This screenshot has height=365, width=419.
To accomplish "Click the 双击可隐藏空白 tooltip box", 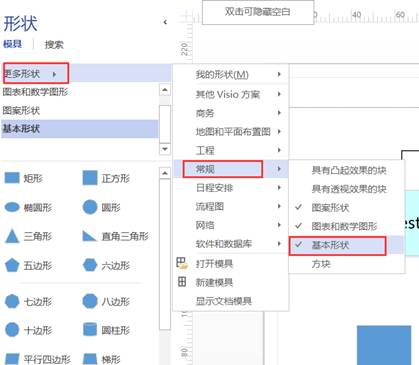I will pos(258,12).
